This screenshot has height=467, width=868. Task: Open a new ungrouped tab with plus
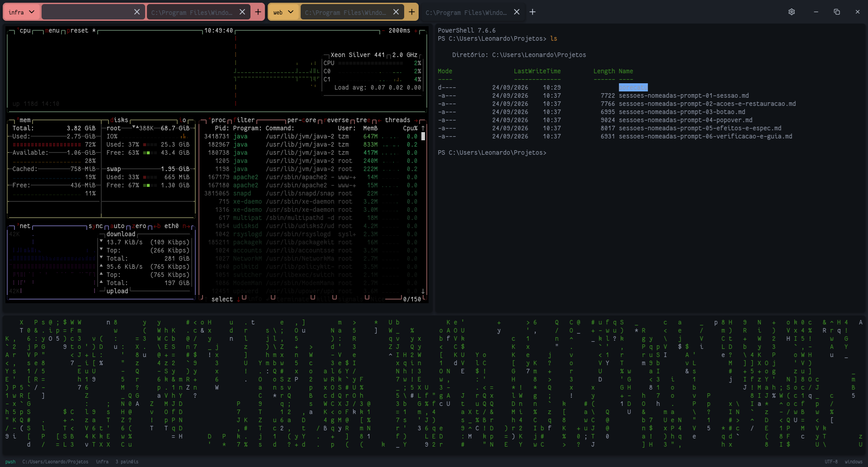(x=533, y=12)
